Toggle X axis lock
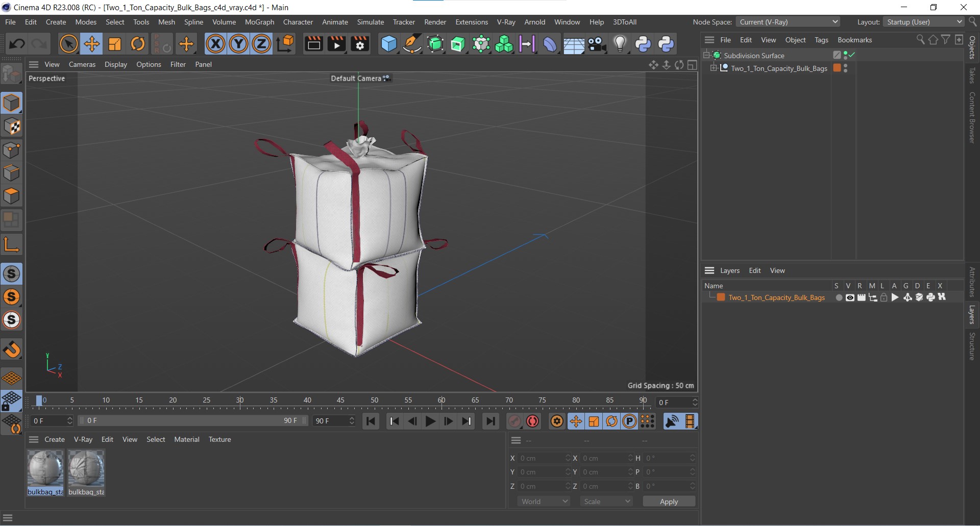 (x=215, y=44)
